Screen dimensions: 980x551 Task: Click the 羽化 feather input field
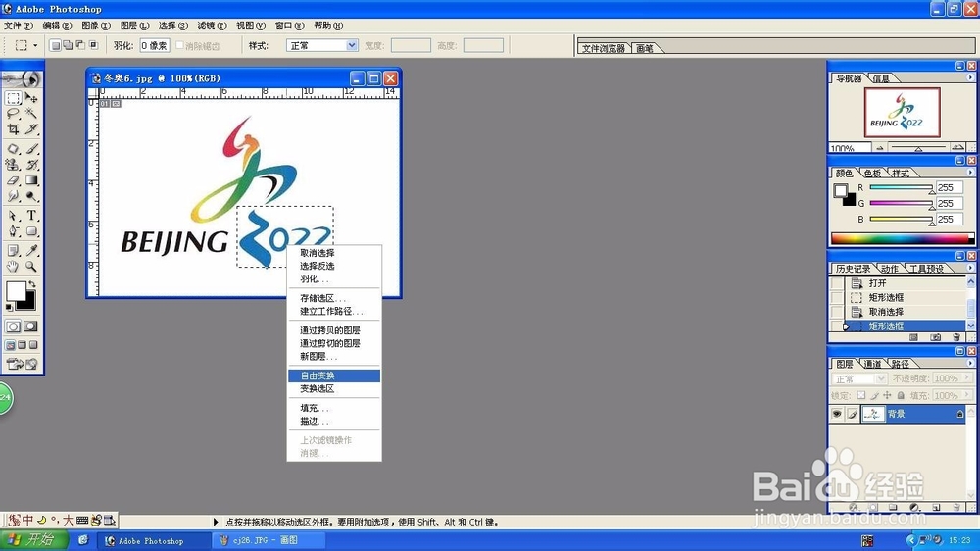click(x=154, y=46)
